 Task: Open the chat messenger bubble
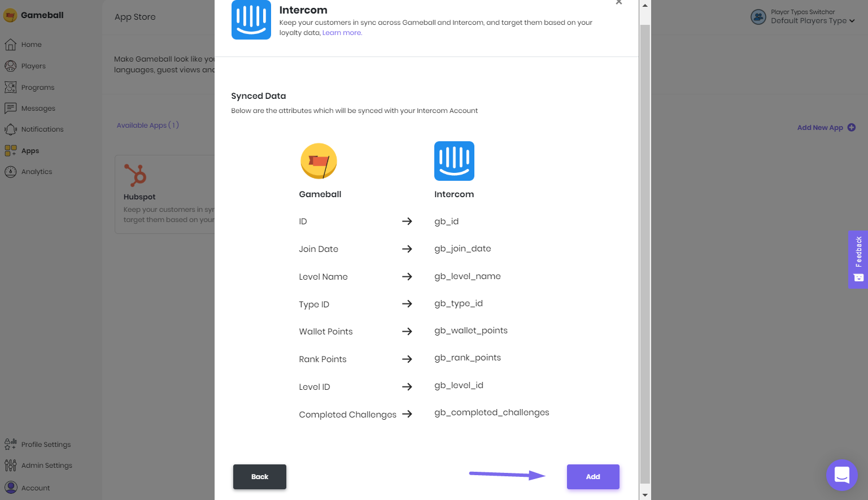click(842, 475)
